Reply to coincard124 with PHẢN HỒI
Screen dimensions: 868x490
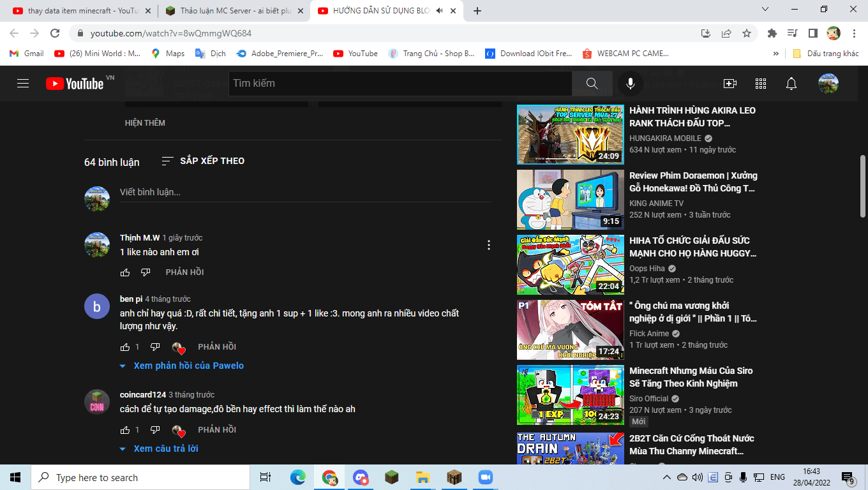217,430
